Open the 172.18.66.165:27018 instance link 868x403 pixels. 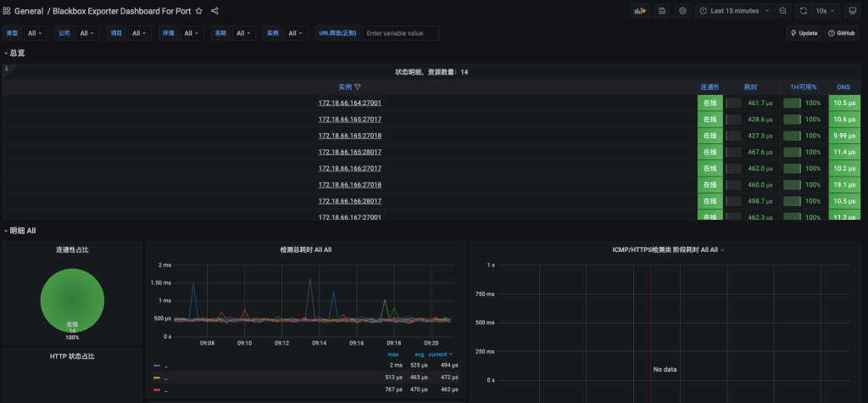[350, 136]
